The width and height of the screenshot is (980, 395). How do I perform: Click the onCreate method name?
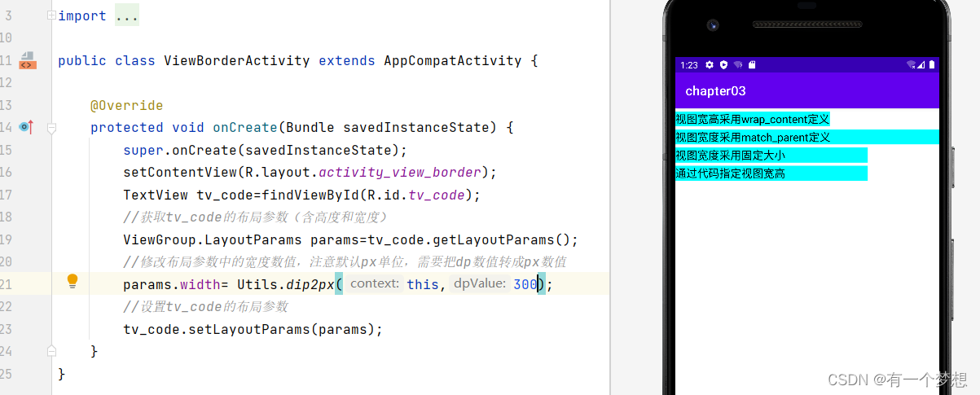coord(245,127)
